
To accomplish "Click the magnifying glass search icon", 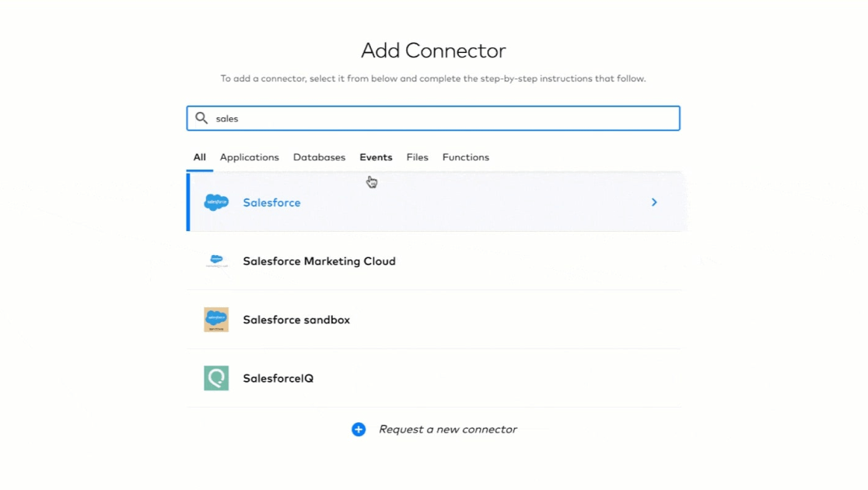I will (x=201, y=118).
